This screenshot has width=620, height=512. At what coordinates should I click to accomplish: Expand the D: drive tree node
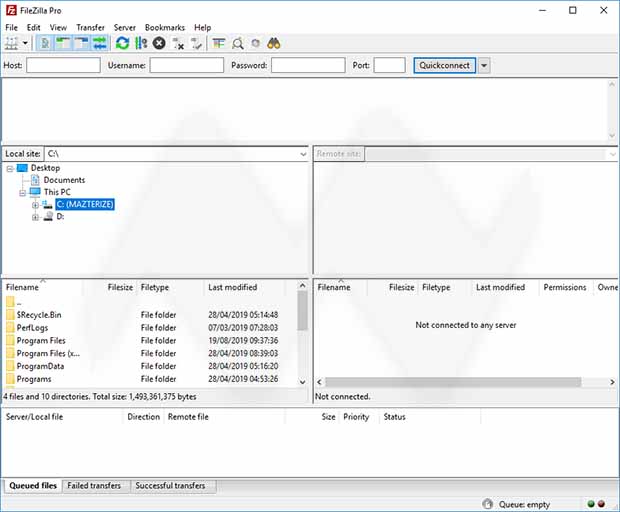click(x=35, y=217)
